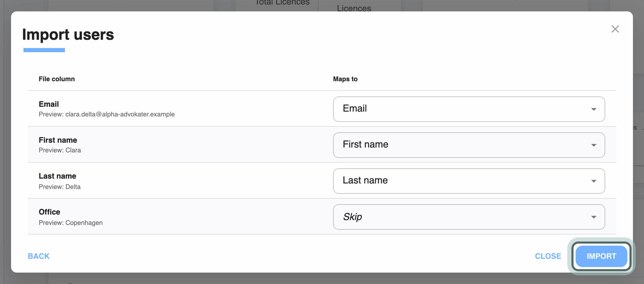
Task: Open the First name mapping dropdown
Action: coord(469,145)
